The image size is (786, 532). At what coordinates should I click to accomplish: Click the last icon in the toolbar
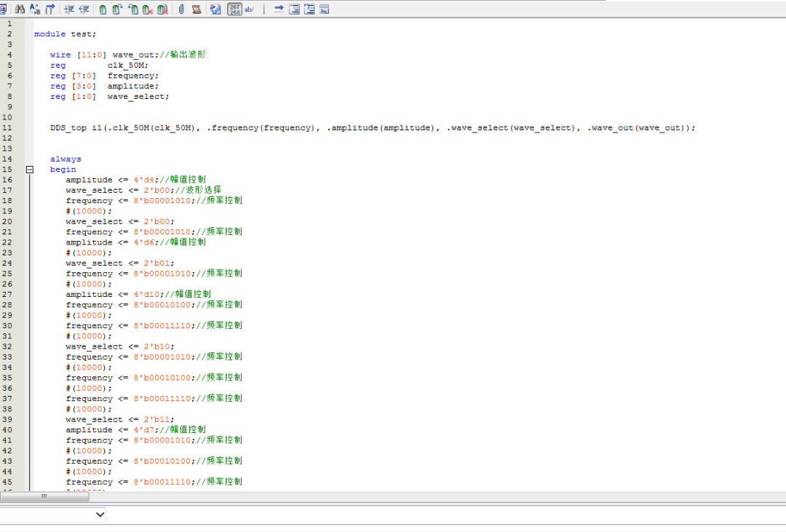click(x=324, y=9)
